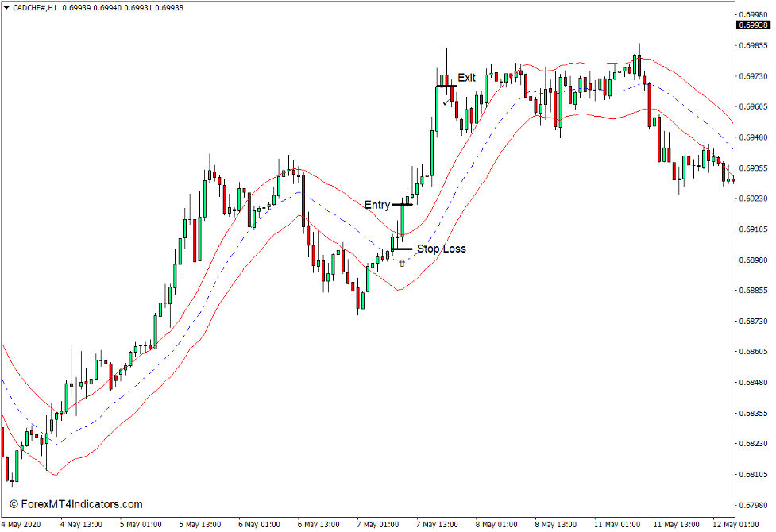Click the Stop Loss horizontal line marker
Screen dimensions: 776x532
click(x=403, y=249)
